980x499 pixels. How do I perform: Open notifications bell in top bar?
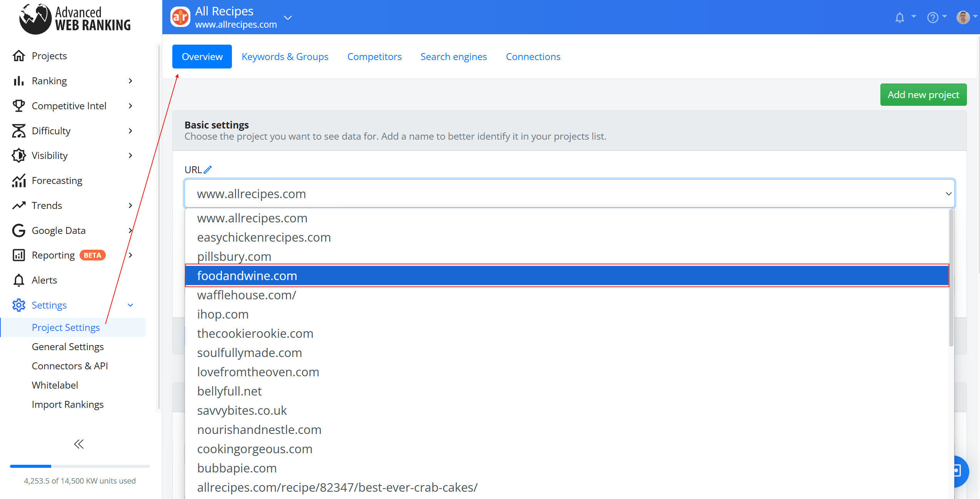[900, 17]
